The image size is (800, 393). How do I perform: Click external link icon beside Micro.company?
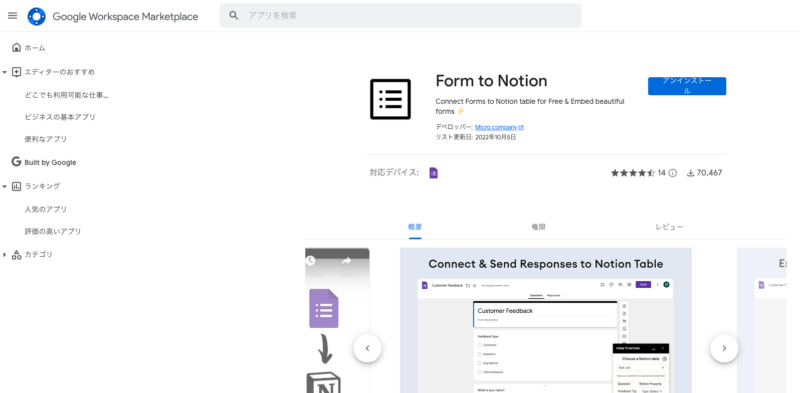point(521,128)
